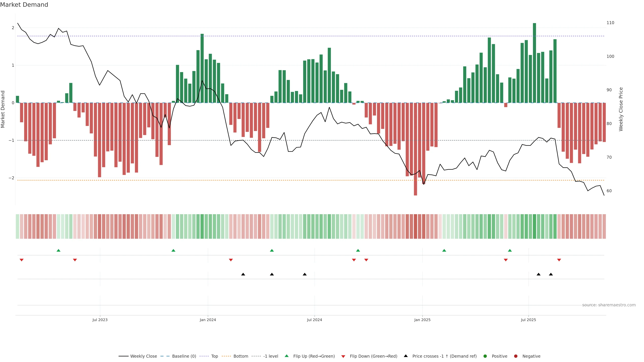Click the rightmost red Flip Down triangle marker

(x=559, y=260)
